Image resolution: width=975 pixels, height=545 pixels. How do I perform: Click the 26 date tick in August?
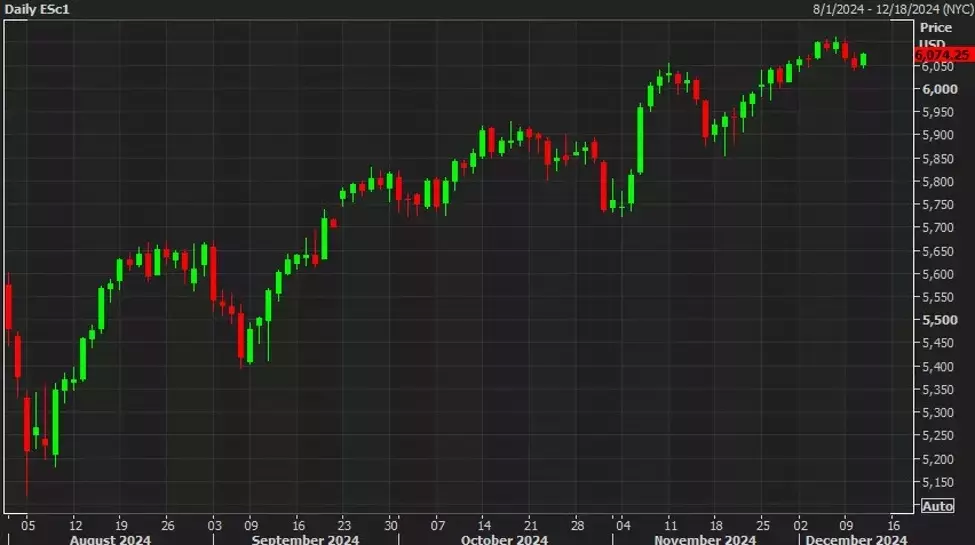click(x=168, y=524)
